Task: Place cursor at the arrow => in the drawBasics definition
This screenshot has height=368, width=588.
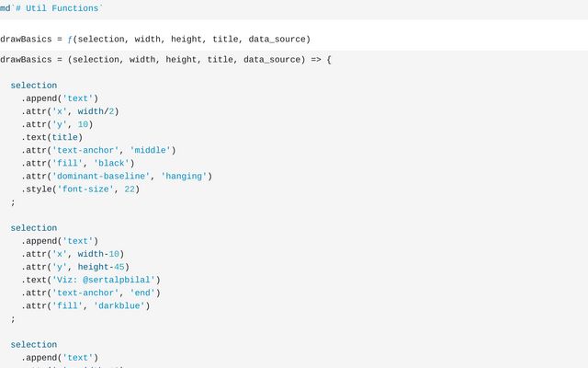Action: coord(316,60)
